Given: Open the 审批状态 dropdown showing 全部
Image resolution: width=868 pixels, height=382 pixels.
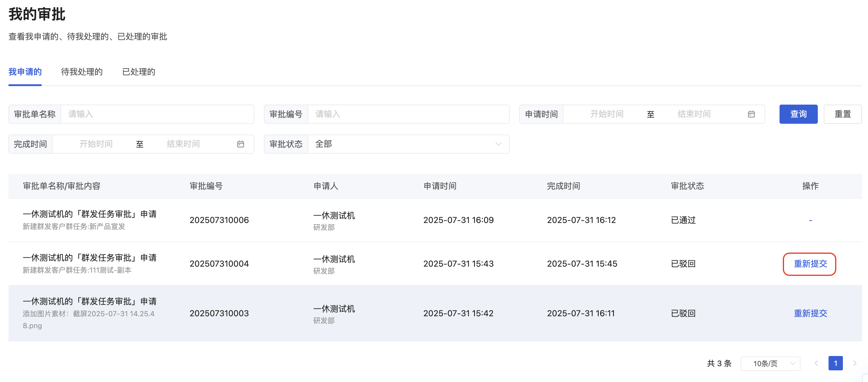Looking at the screenshot, I should click(408, 144).
